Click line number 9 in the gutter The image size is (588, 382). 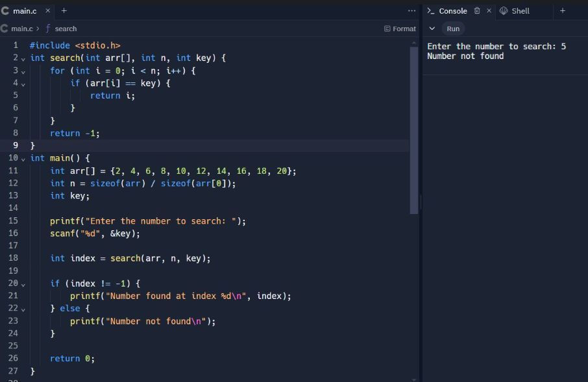tap(16, 145)
